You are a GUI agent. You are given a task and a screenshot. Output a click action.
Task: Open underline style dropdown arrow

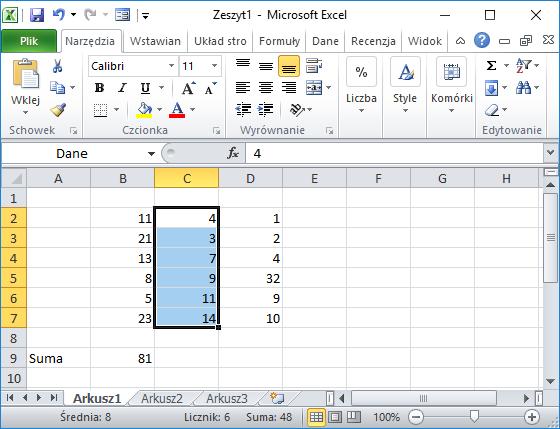pyautogui.click(x=161, y=88)
